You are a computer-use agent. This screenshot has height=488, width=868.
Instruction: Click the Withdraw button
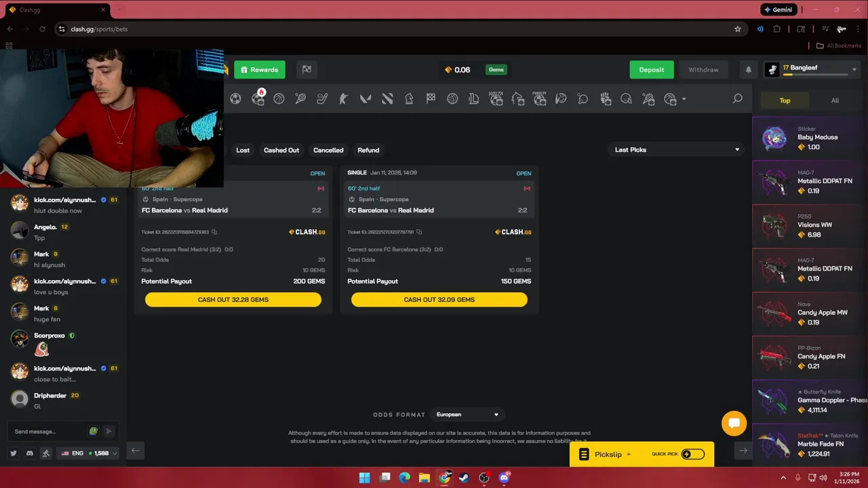703,70
